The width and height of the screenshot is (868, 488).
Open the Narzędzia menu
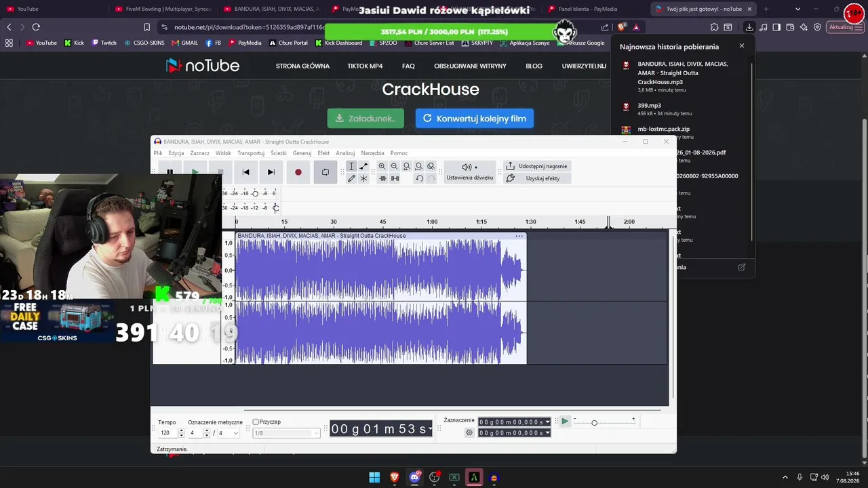pos(373,153)
